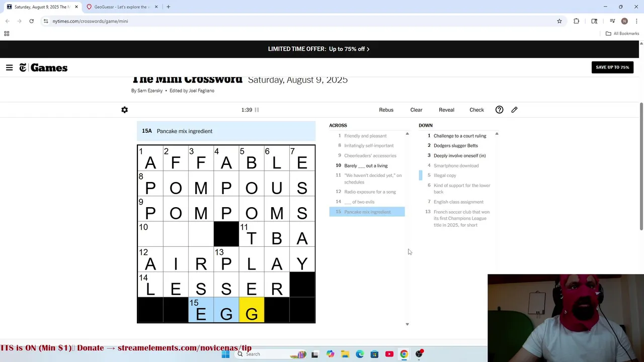Screen dimensions: 644x362
Task: Toggle pencil mode icon
Action: [514, 110]
